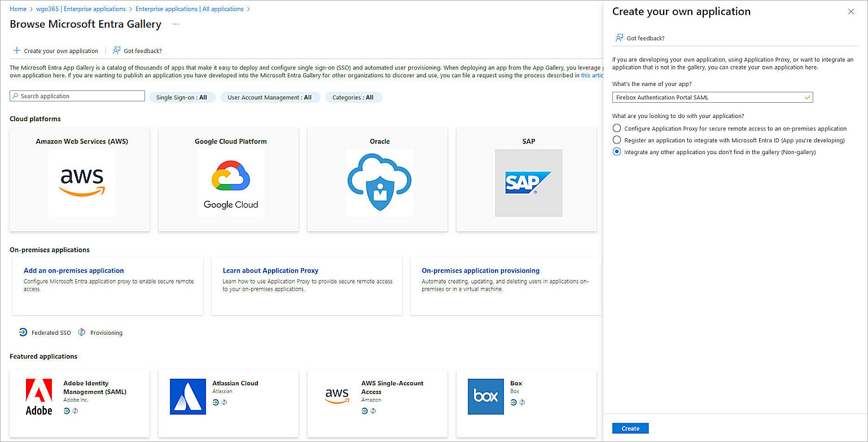This screenshot has width=868, height=442.
Task: Open Learn about Application Proxy link
Action: [270, 270]
